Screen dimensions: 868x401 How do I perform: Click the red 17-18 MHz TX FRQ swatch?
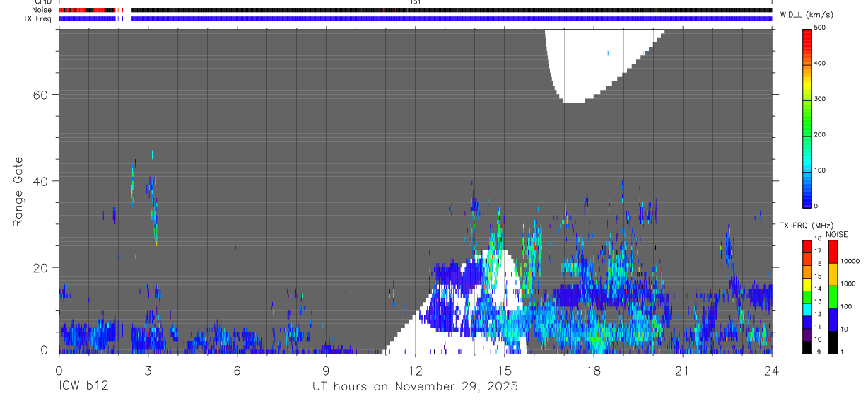point(807,246)
